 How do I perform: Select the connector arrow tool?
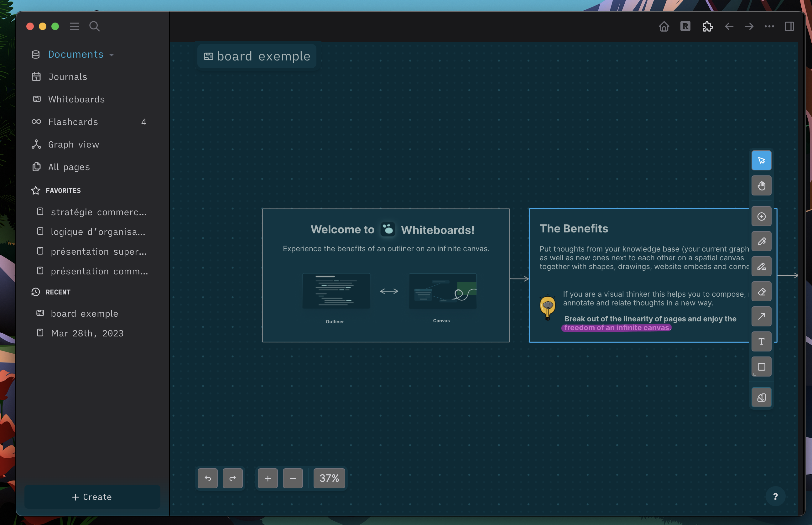pos(761,316)
